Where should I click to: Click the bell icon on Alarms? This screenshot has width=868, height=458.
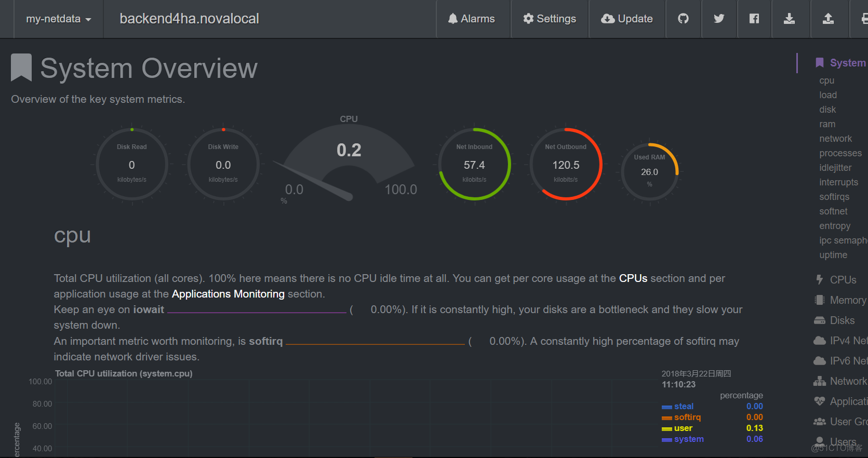[453, 19]
